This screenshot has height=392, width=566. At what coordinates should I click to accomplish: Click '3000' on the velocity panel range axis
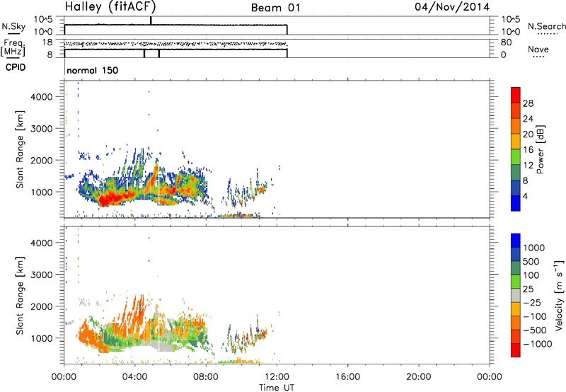[x=41, y=275]
